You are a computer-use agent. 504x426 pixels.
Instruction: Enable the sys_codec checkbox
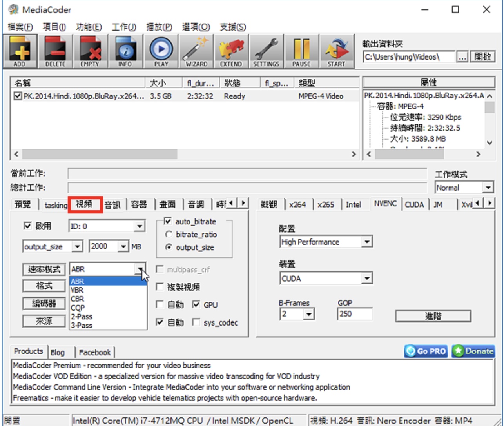coord(196,322)
